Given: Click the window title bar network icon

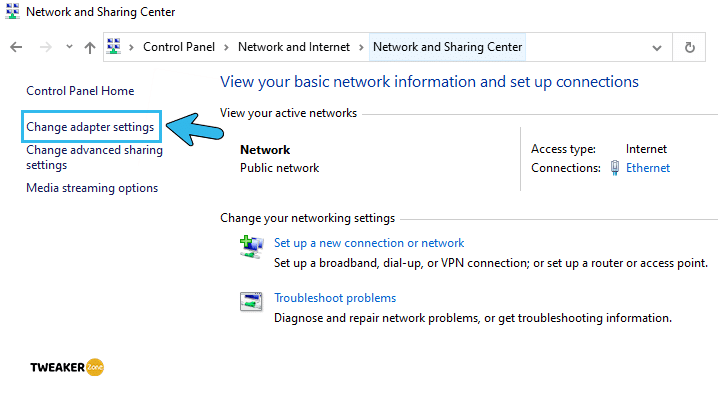Looking at the screenshot, I should 12,11.
